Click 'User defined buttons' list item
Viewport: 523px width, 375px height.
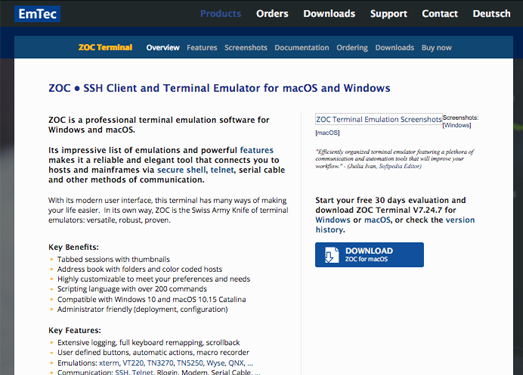(153, 353)
